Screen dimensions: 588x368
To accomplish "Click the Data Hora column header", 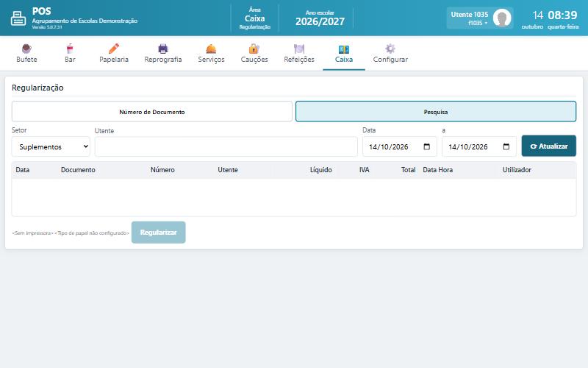I will coord(437,170).
